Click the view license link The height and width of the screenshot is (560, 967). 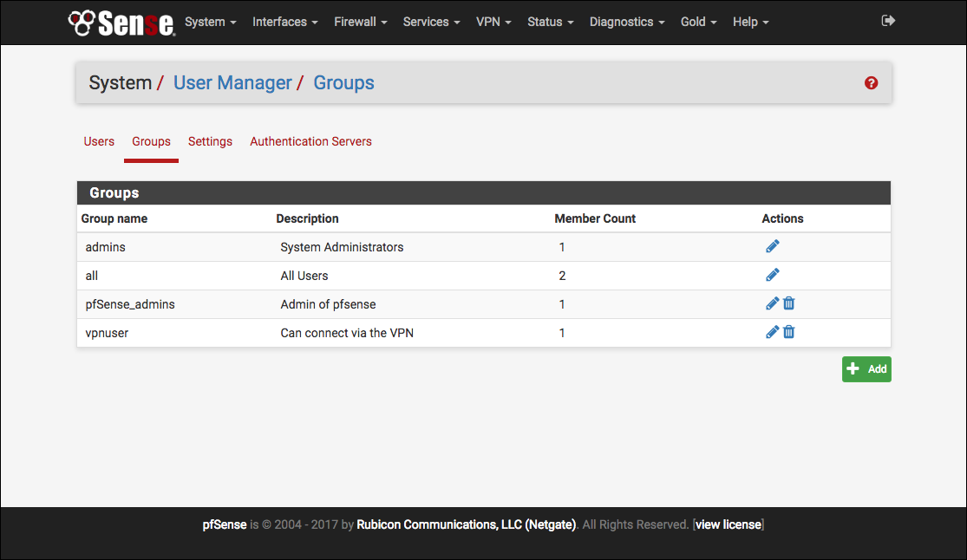[x=729, y=524]
